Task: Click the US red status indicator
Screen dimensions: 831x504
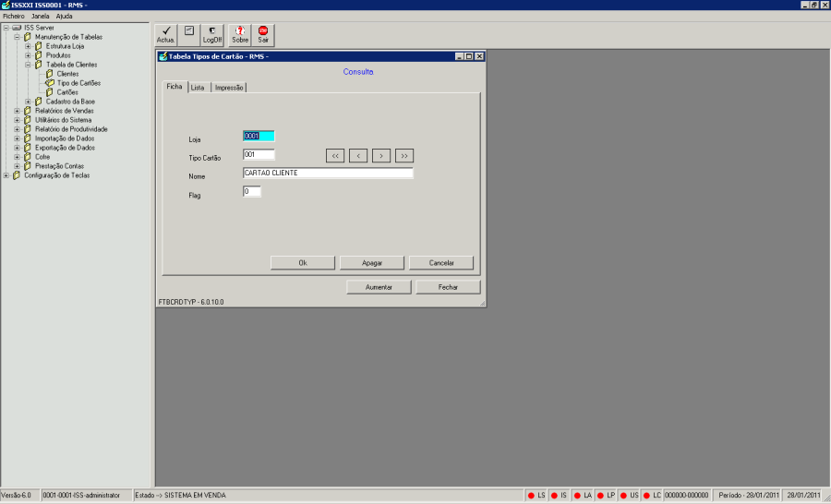Action: coord(623,496)
